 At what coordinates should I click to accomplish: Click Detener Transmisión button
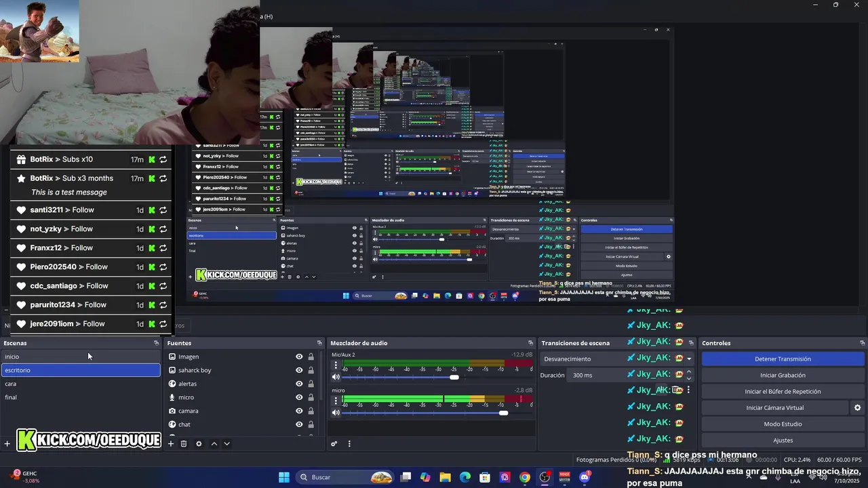pyautogui.click(x=783, y=359)
